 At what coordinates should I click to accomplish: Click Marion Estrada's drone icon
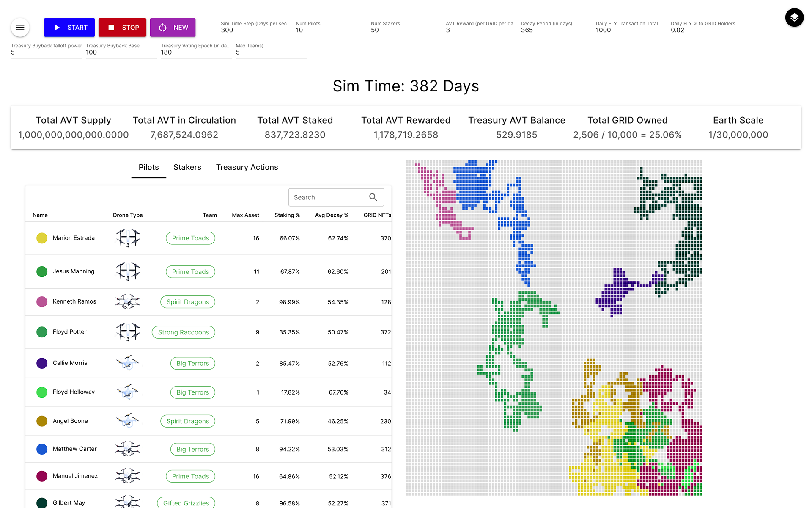[128, 238]
